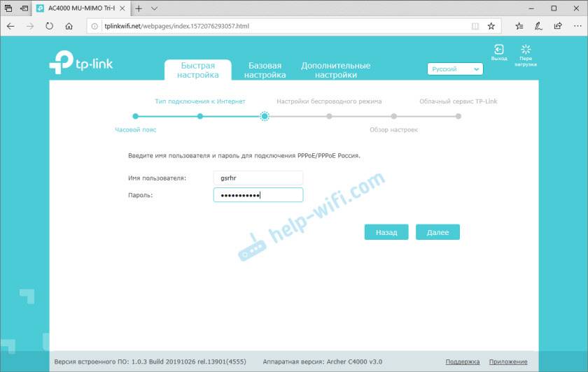Screen dimensions: 588x372
Task: Click the Add notes pen icon
Action: coord(538,27)
